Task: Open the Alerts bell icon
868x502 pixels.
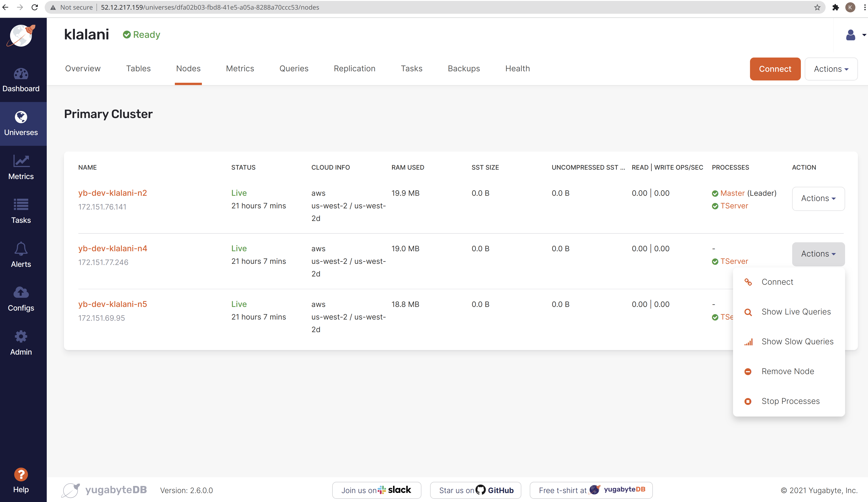Action: coord(21,248)
